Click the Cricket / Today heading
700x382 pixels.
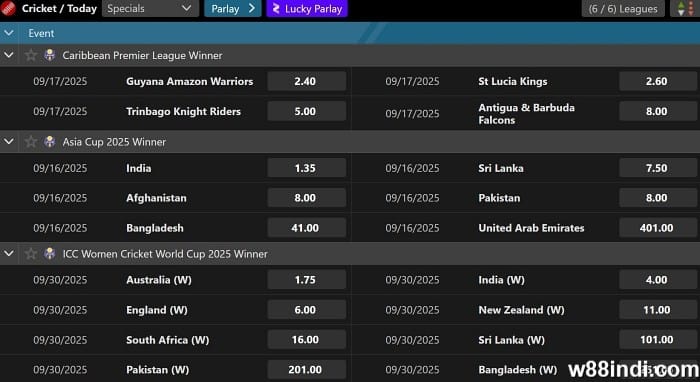pyautogui.click(x=59, y=8)
